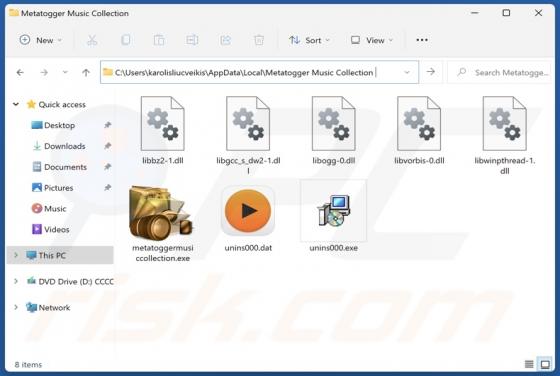Click the unins000.exe filename text
This screenshot has height=376, width=560.
(334, 248)
